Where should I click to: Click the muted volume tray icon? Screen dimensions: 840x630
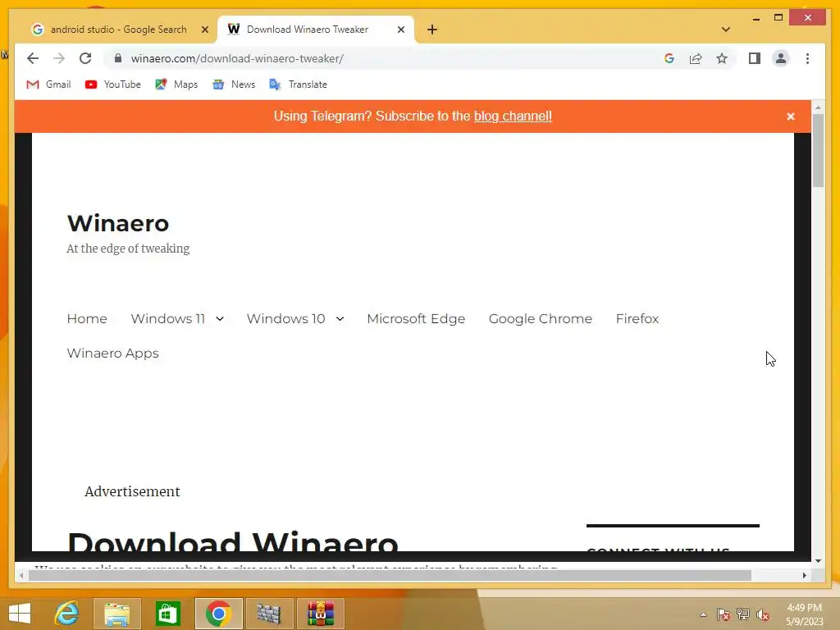[763, 614]
